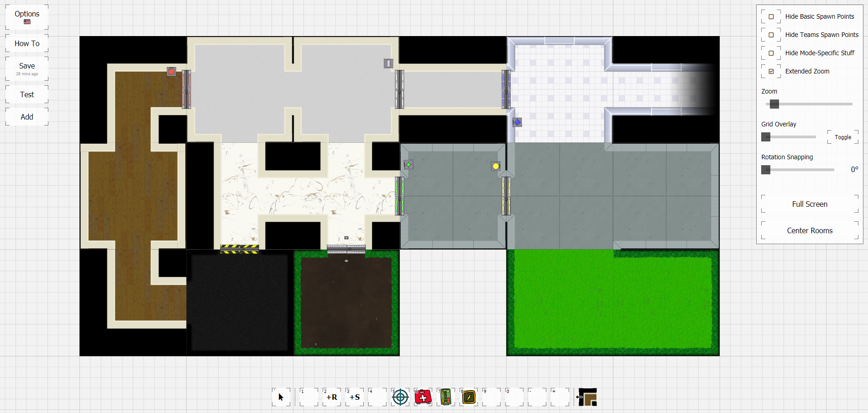Select the gray door by the hallway
This screenshot has height=413, width=868.
(399, 89)
